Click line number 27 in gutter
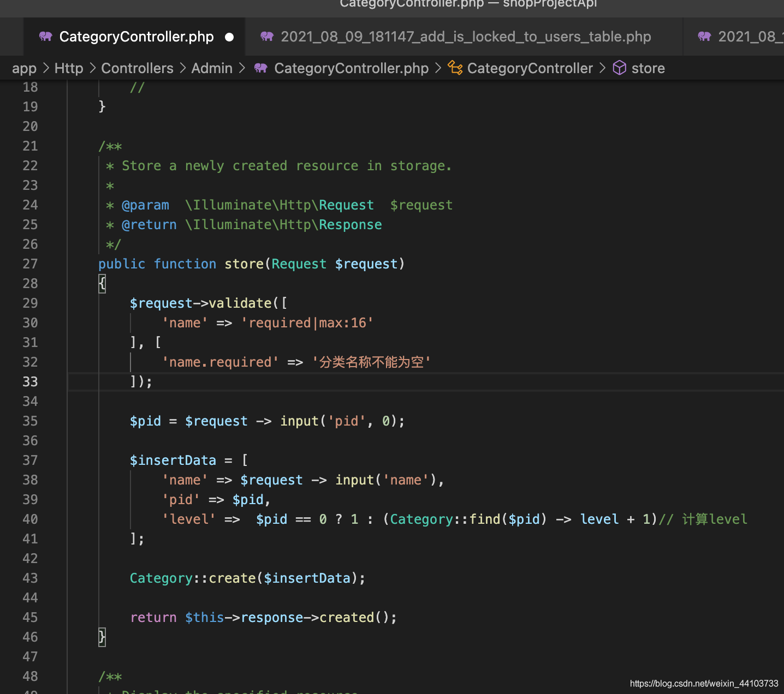784x694 pixels. coord(30,264)
